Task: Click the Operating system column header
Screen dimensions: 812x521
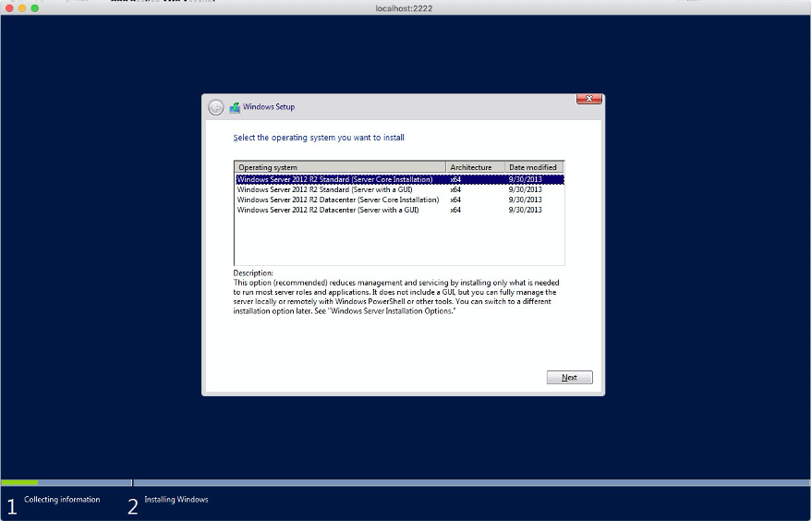Action: [340, 167]
